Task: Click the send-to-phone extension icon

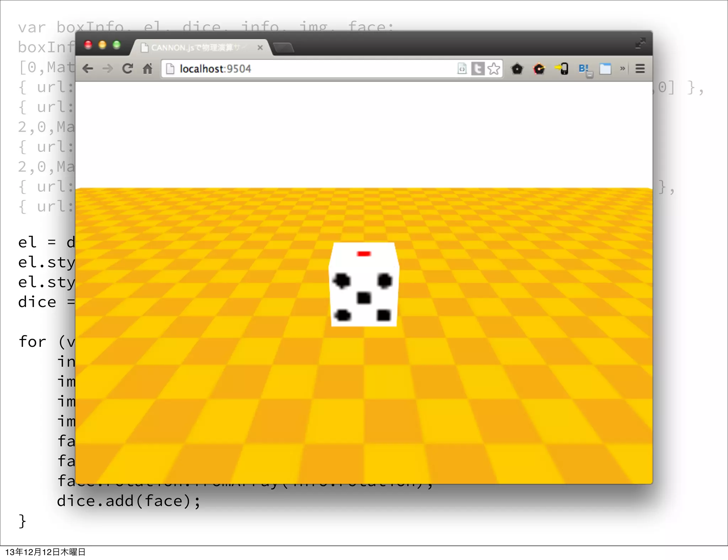Action: [562, 69]
